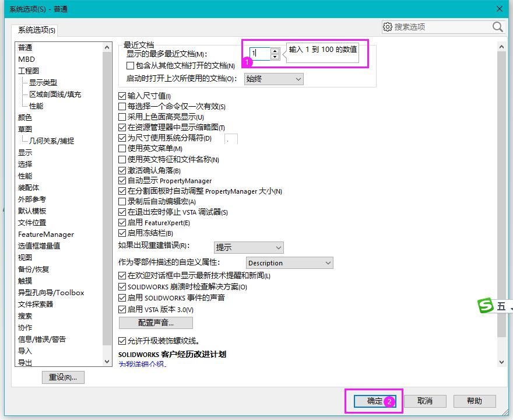Select 备份/恢复 in the options list
513x420 pixels.
tap(33, 269)
